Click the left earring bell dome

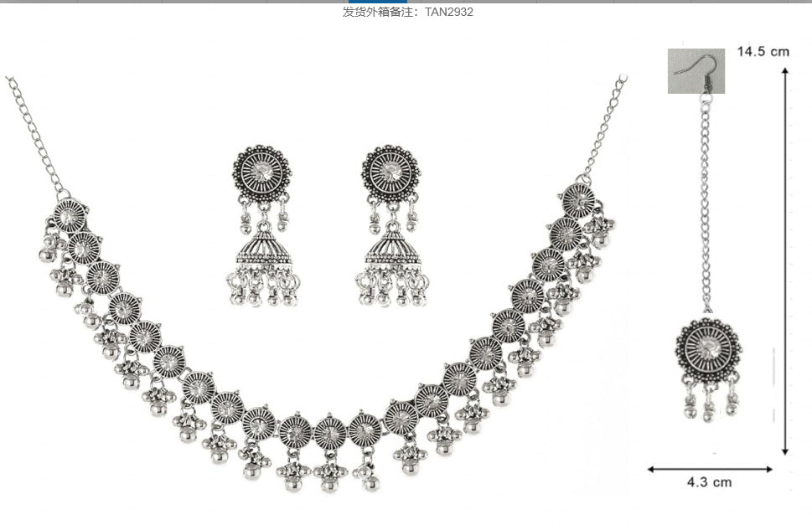264,249
